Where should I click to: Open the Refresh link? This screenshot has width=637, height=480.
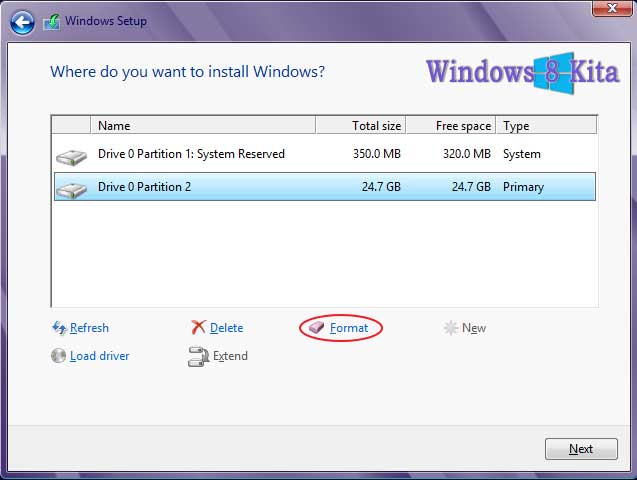[89, 328]
